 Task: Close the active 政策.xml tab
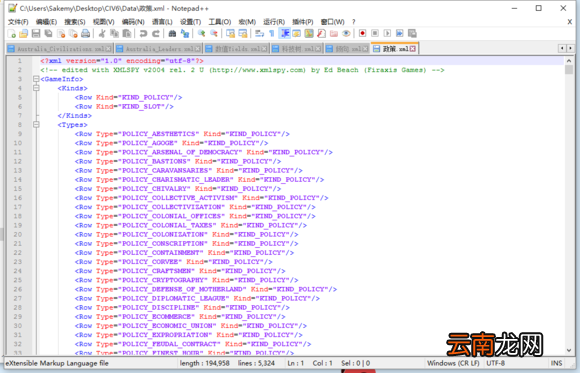(412, 49)
